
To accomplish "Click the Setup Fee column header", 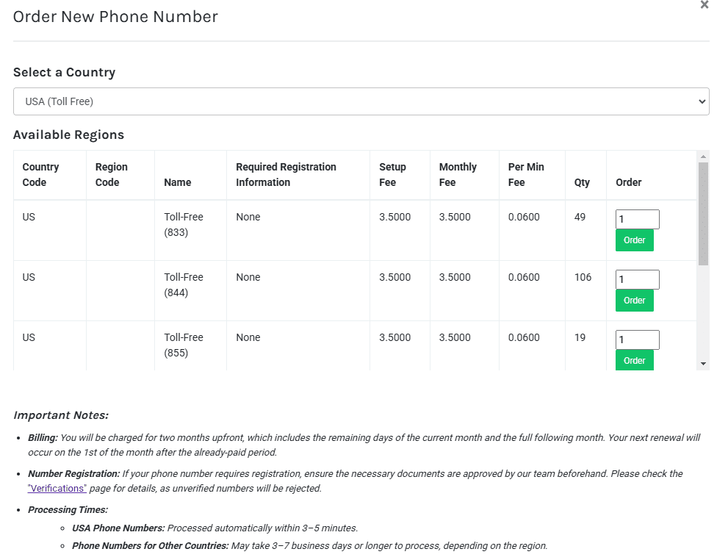I will pyautogui.click(x=392, y=175).
